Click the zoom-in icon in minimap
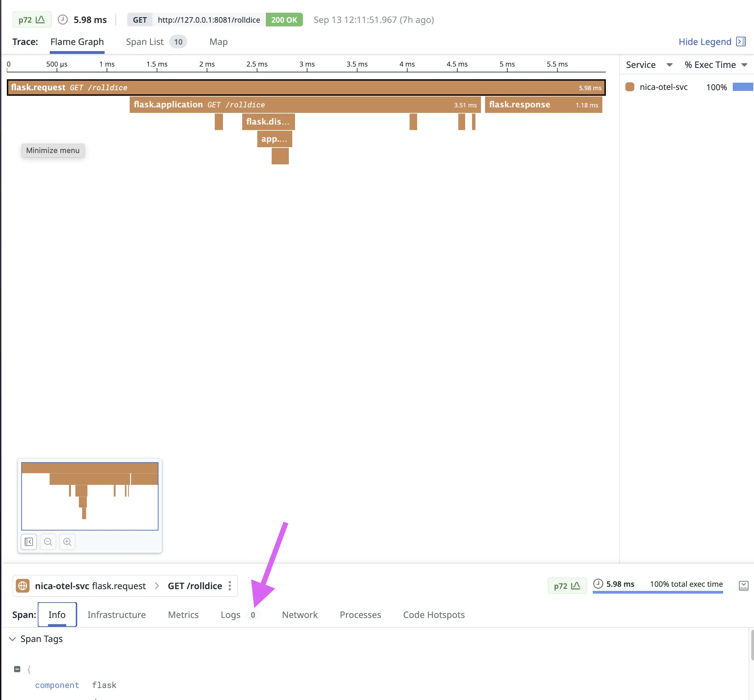The width and height of the screenshot is (754, 700). point(67,541)
